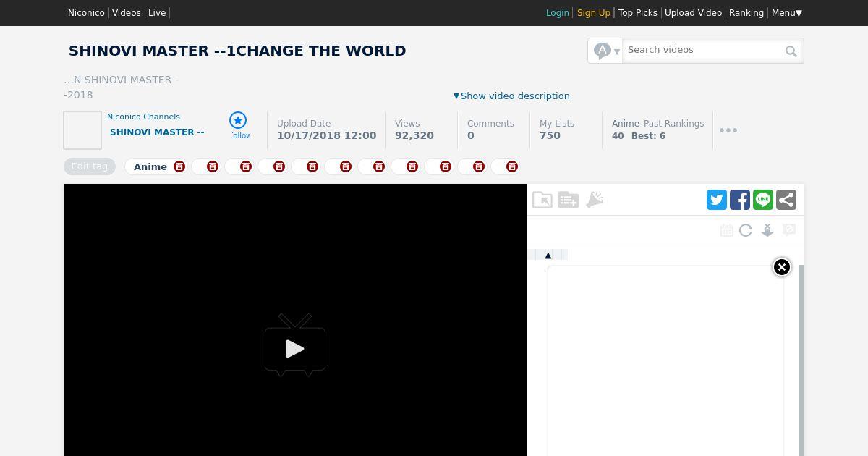Screen dimensions: 868x456
Task: Click the megaphone promote icon
Action: coord(595,200)
